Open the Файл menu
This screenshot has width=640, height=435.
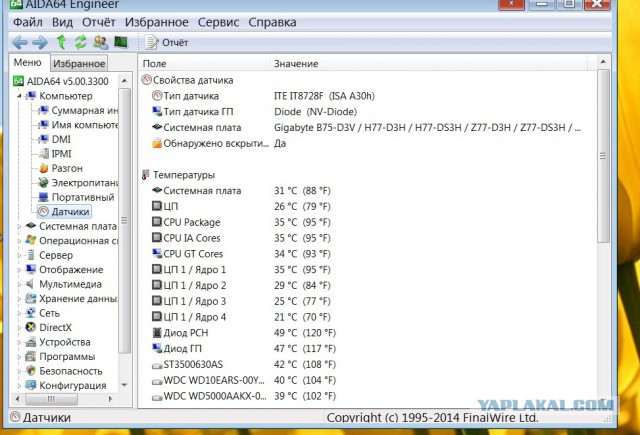tap(28, 22)
